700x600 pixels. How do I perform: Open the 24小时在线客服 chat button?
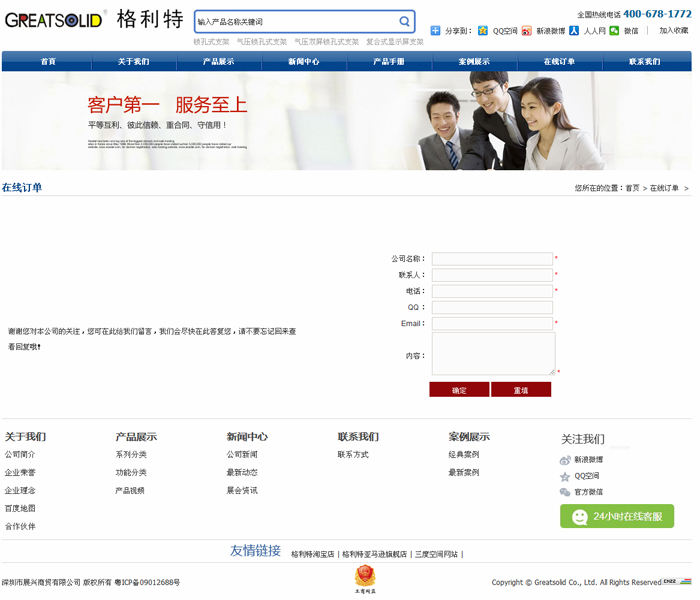coord(617,516)
